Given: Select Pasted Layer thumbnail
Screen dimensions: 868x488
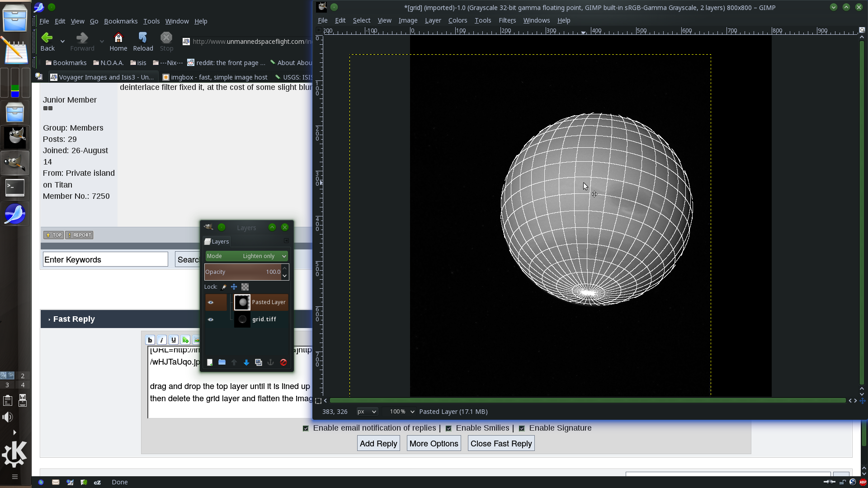Looking at the screenshot, I should pyautogui.click(x=242, y=302).
